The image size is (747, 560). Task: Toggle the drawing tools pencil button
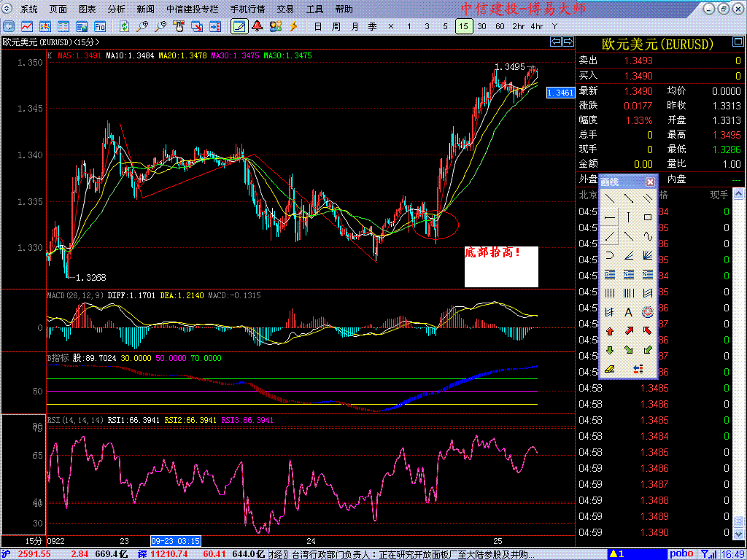[x=238, y=26]
